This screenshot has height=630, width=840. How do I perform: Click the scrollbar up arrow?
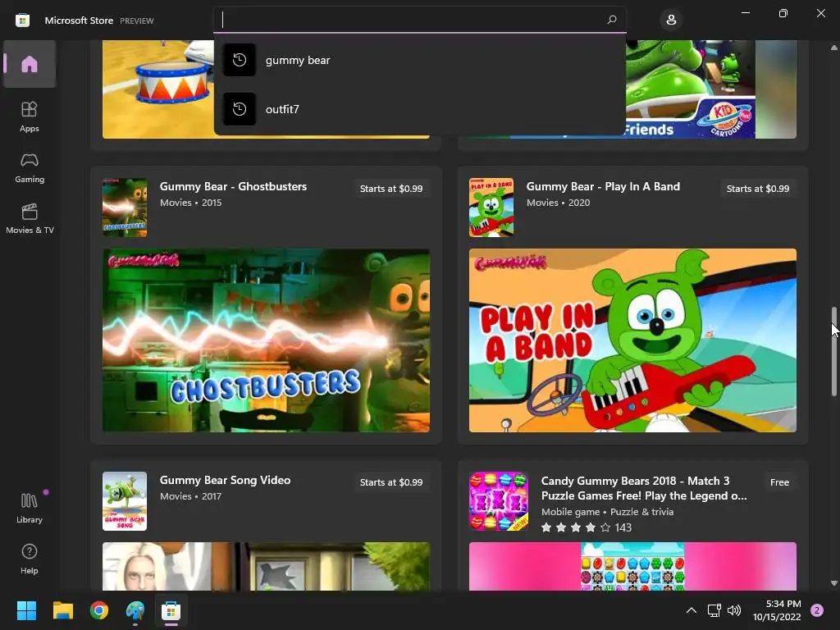click(833, 48)
